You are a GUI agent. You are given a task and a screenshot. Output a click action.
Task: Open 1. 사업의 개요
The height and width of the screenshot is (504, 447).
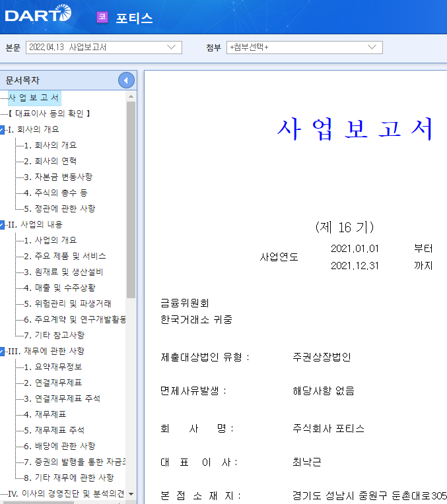click(x=50, y=240)
